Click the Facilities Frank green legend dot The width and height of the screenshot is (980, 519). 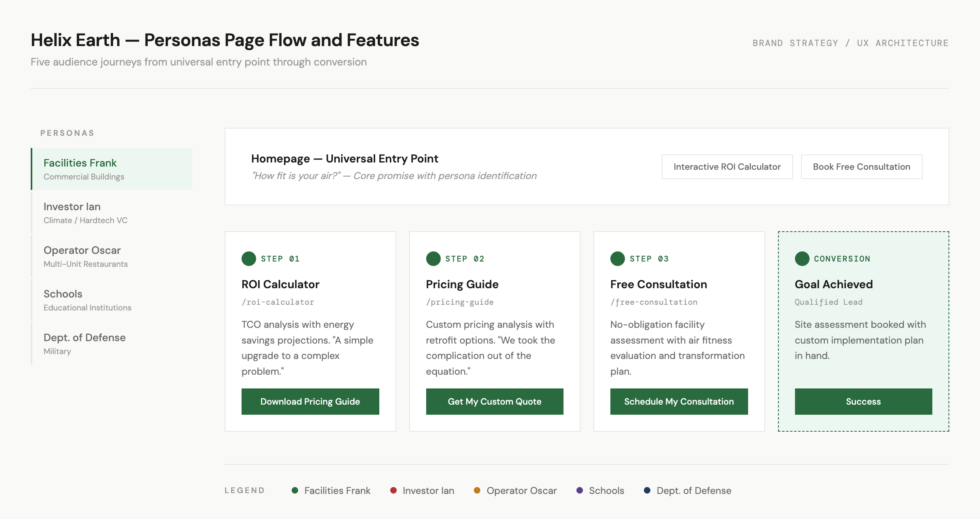[295, 490]
